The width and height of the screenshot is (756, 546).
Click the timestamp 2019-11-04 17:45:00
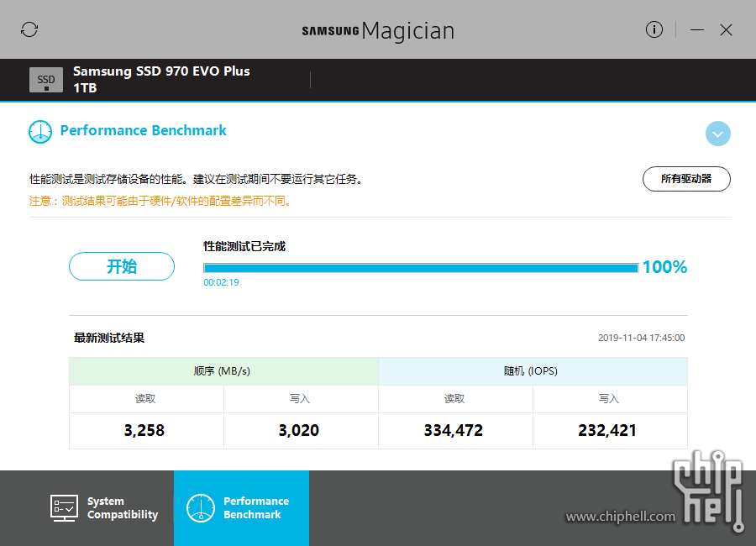[641, 338]
